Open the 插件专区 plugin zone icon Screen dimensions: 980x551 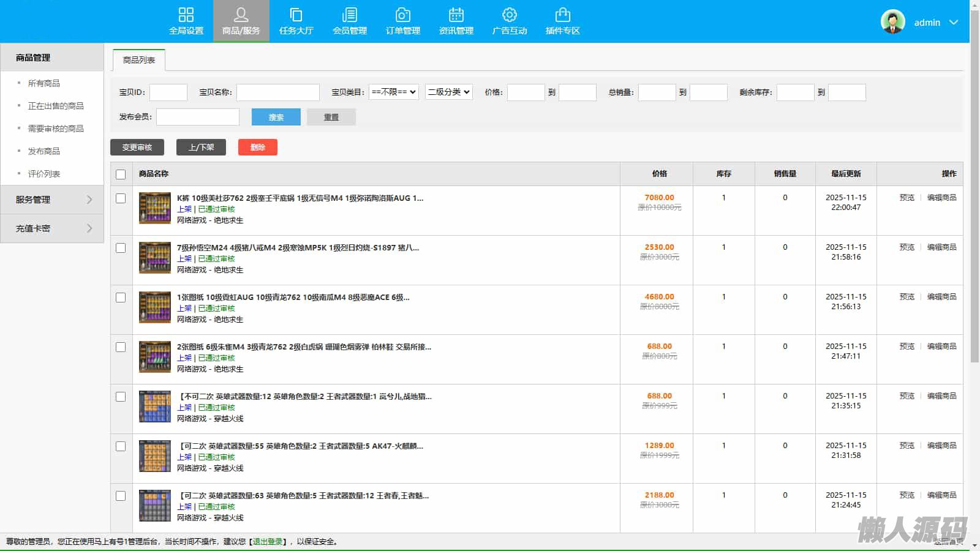tap(562, 15)
